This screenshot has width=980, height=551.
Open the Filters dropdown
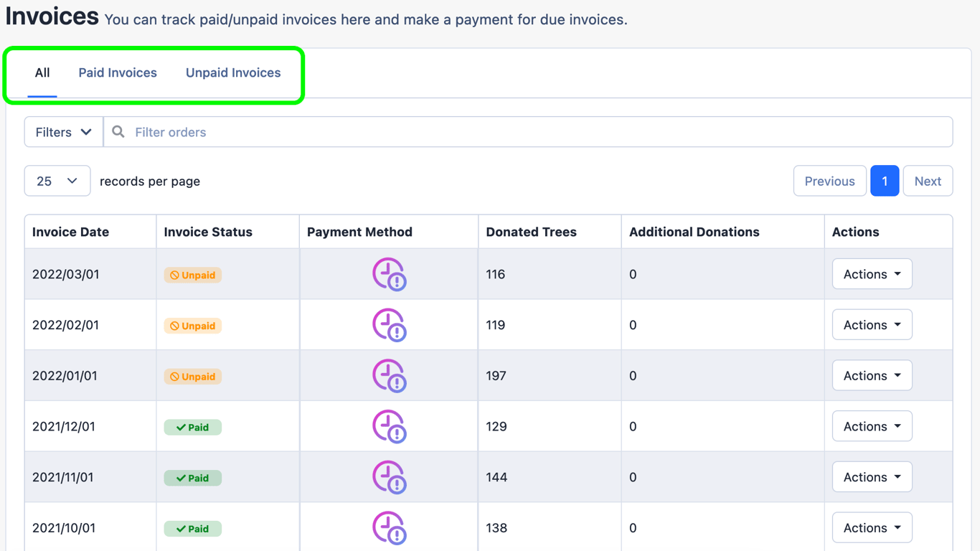tap(64, 132)
